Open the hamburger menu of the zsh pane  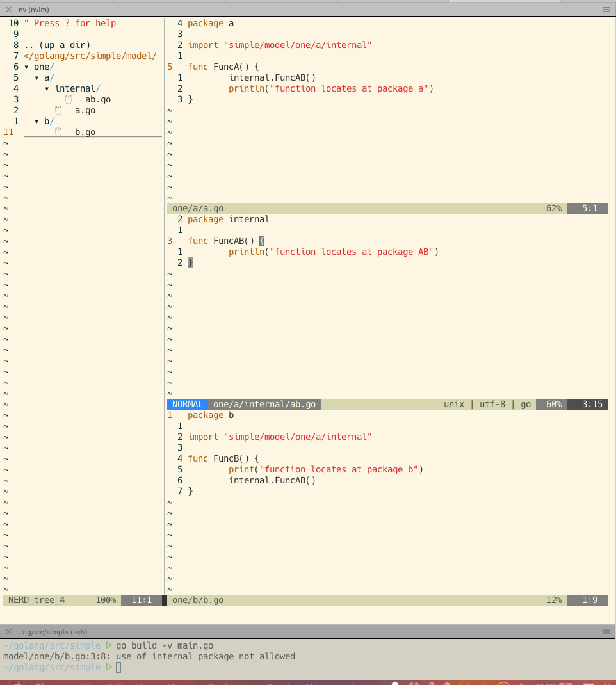tap(606, 632)
